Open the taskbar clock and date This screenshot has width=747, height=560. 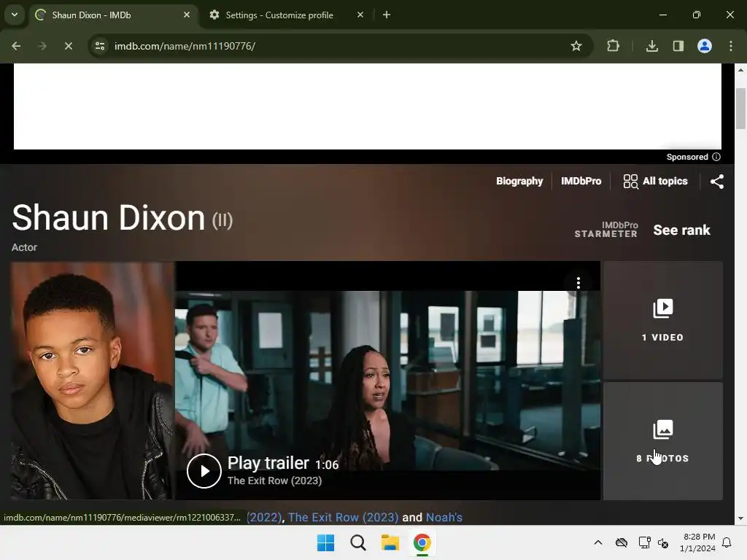[x=697, y=542]
